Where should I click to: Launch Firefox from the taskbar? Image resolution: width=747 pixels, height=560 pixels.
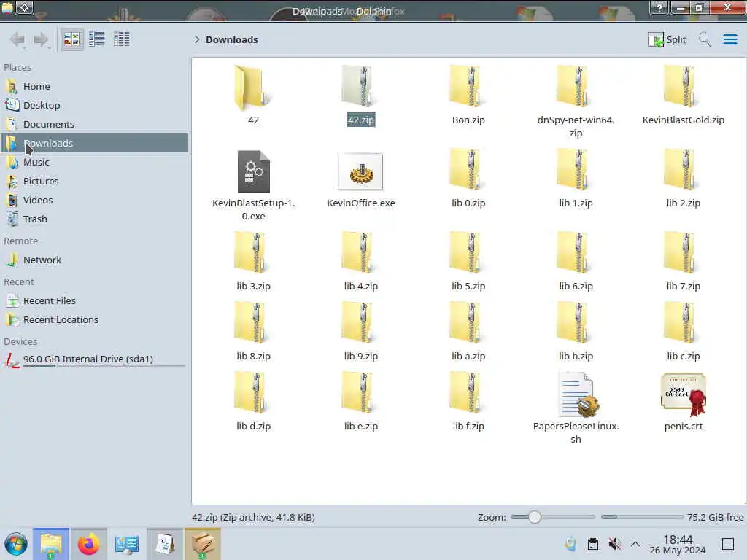pyautogui.click(x=88, y=544)
